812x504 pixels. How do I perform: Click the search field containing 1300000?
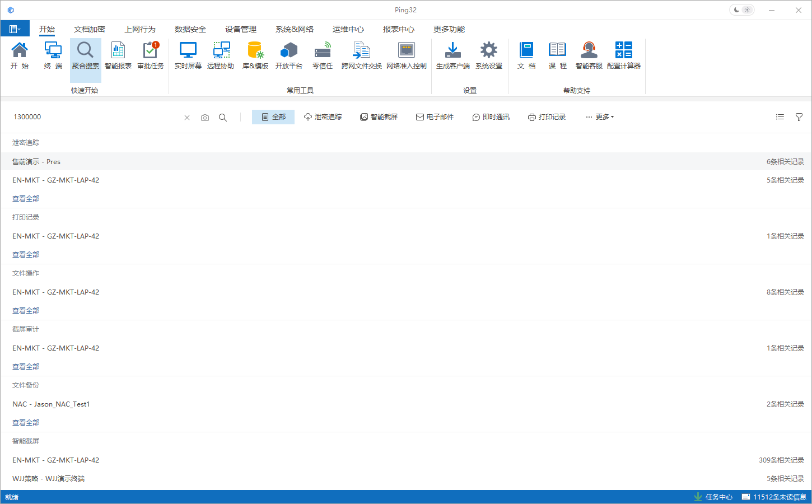(x=95, y=117)
